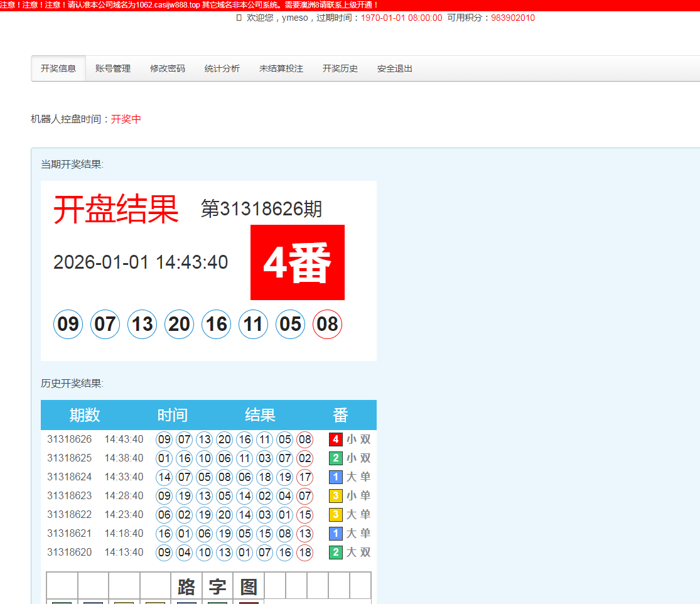Open the 开奖信息 tab
Screen dimensions: 700x604
58,68
